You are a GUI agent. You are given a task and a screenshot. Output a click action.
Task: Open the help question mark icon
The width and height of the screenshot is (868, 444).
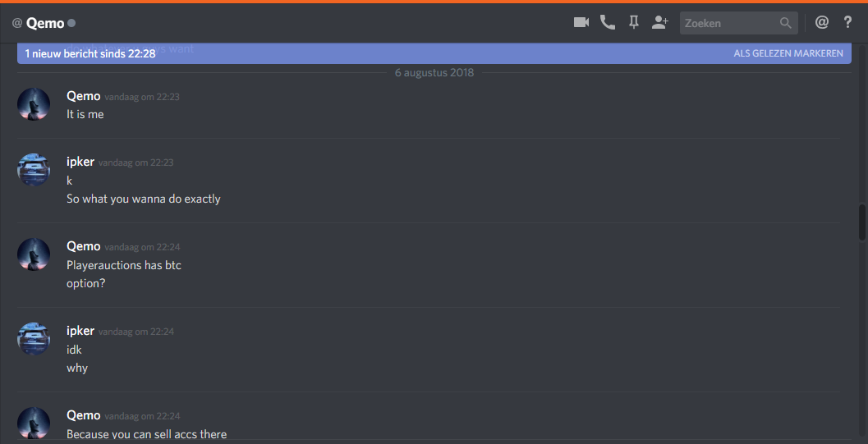pos(847,23)
